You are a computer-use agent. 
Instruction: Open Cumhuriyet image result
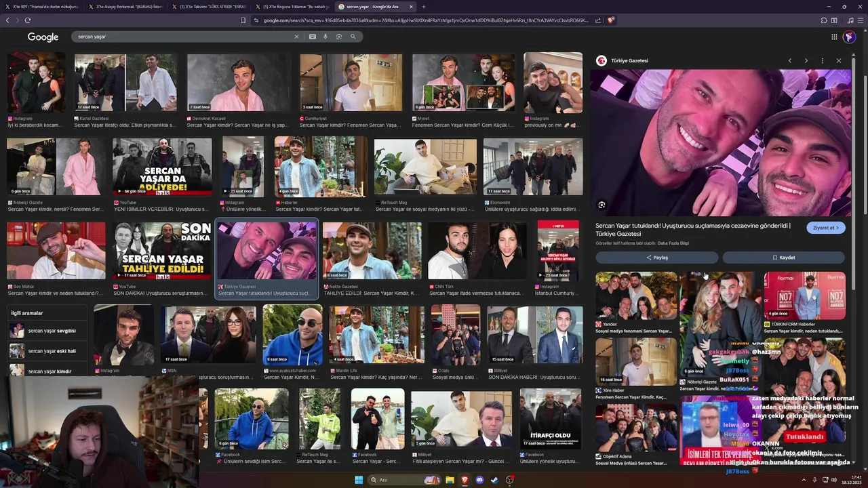[x=351, y=83]
